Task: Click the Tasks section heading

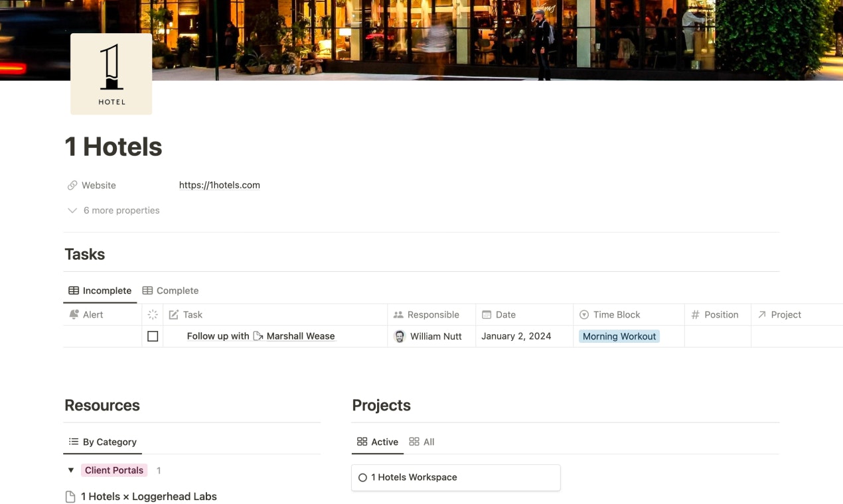Action: [x=85, y=255]
